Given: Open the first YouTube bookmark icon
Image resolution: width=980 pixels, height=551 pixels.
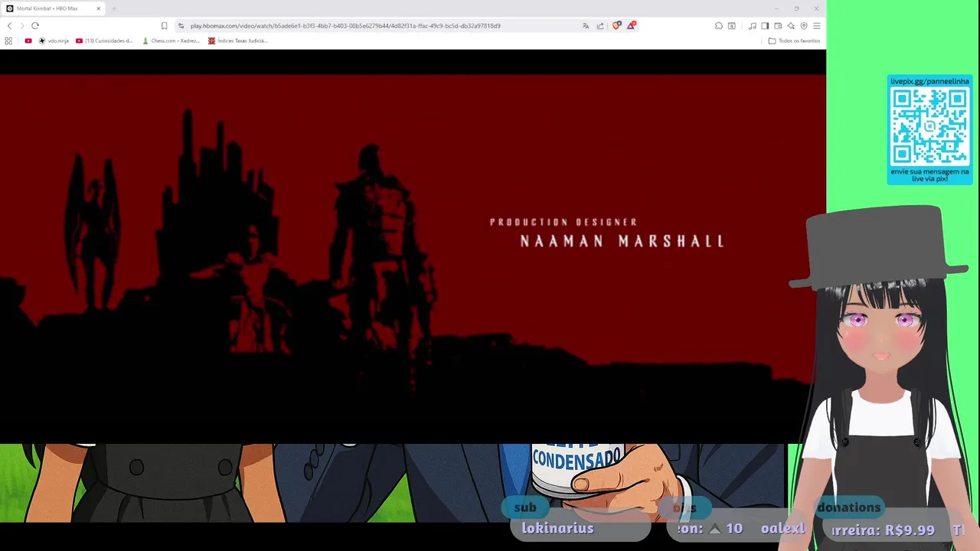Looking at the screenshot, I should [x=28, y=41].
